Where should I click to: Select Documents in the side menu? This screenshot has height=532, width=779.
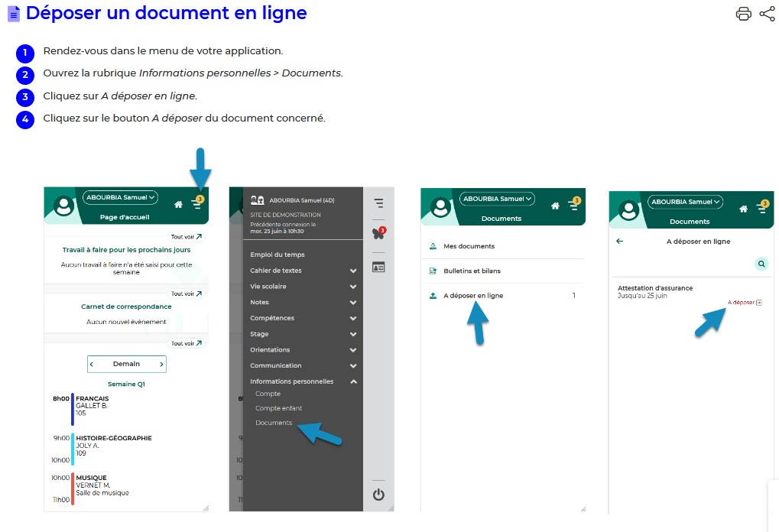click(x=274, y=423)
